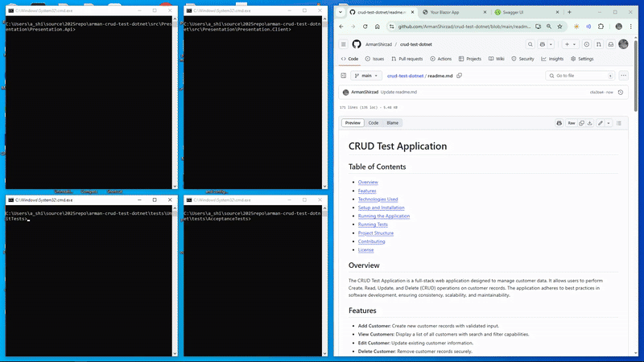The height and width of the screenshot is (362, 644).
Task: Open the repository Settings tab
Action: click(582, 59)
